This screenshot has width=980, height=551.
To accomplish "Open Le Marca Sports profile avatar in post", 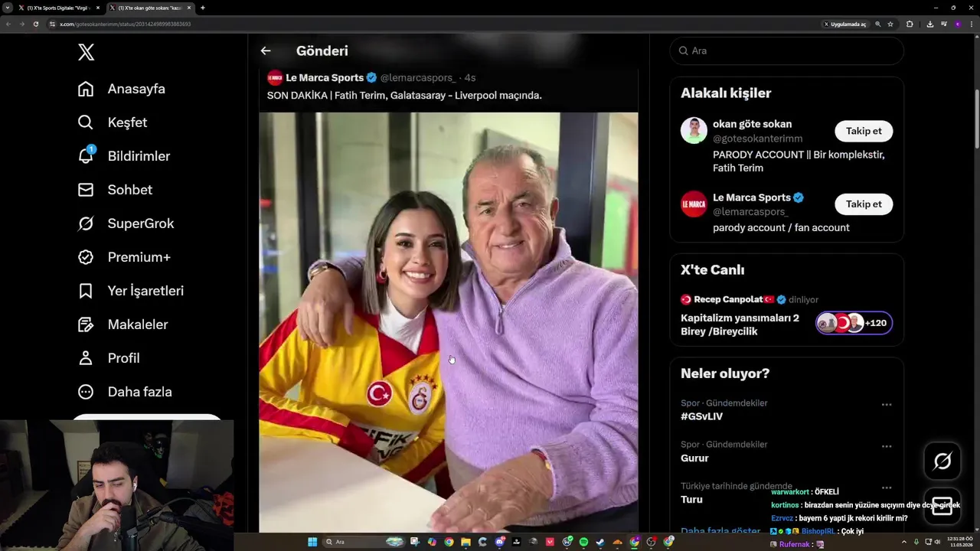I will 275,77.
